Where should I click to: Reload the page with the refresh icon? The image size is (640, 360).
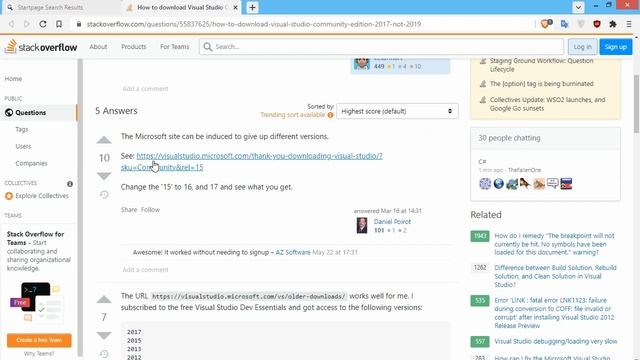pyautogui.click(x=42, y=24)
